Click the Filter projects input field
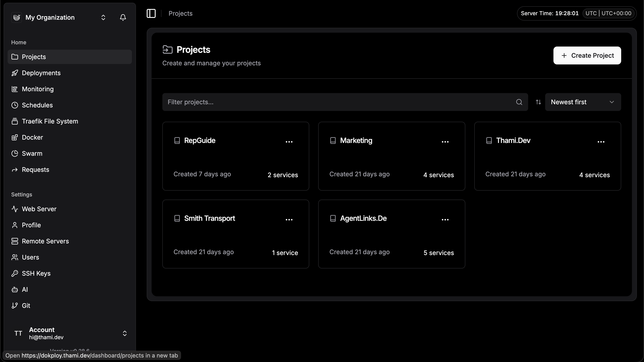 click(337, 102)
